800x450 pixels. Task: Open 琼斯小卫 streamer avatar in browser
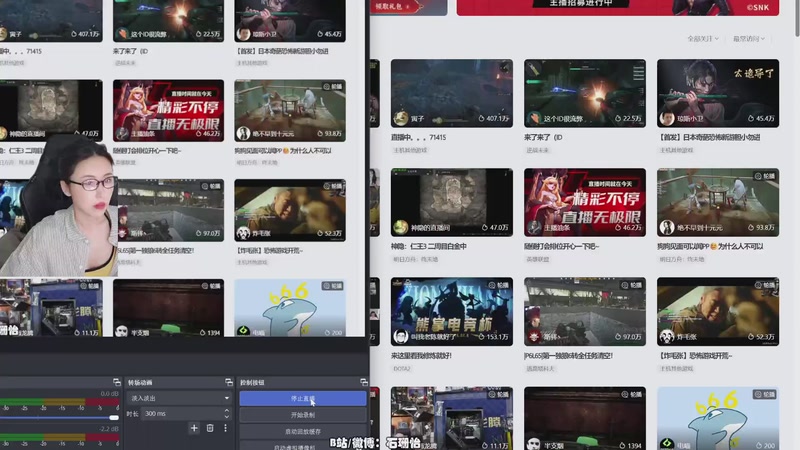(x=667, y=118)
